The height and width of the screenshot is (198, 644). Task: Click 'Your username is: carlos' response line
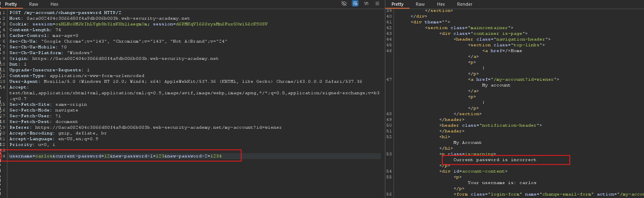(x=502, y=183)
